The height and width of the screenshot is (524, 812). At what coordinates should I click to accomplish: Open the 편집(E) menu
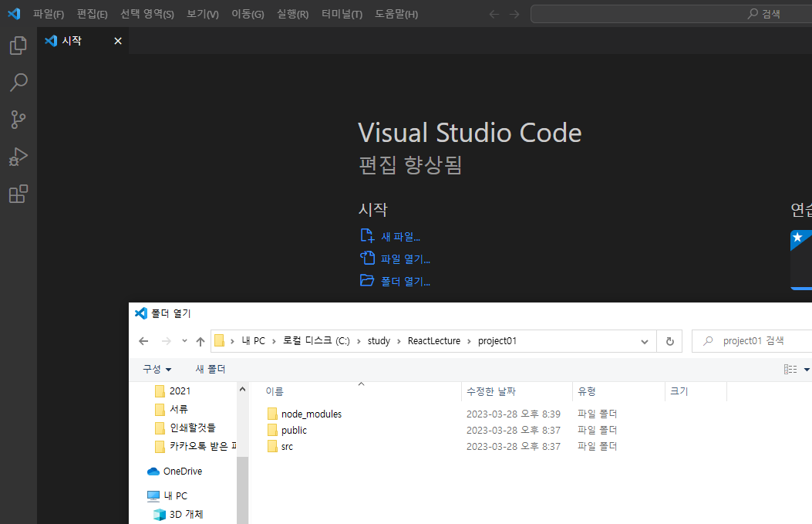[x=93, y=14]
